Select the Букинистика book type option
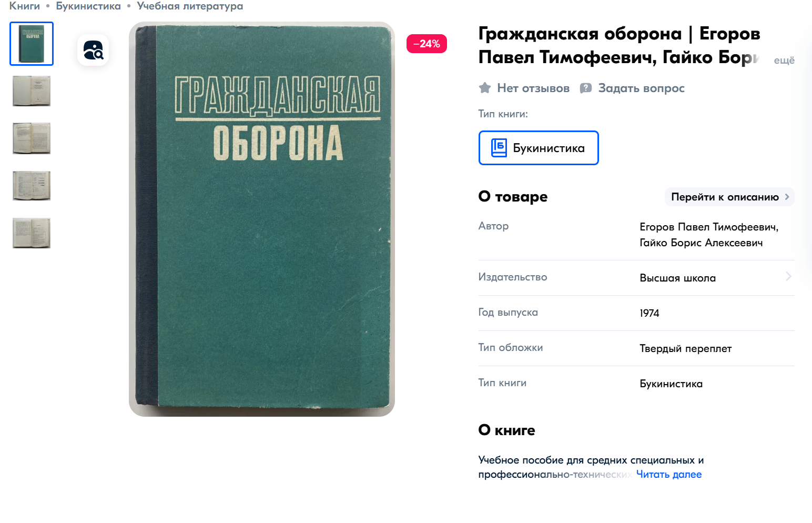Viewport: 812px width, 523px height. (539, 148)
